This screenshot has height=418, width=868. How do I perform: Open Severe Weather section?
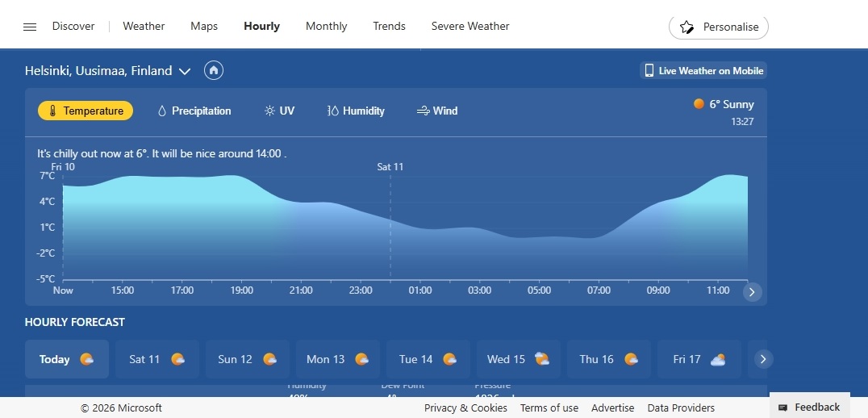pyautogui.click(x=470, y=27)
